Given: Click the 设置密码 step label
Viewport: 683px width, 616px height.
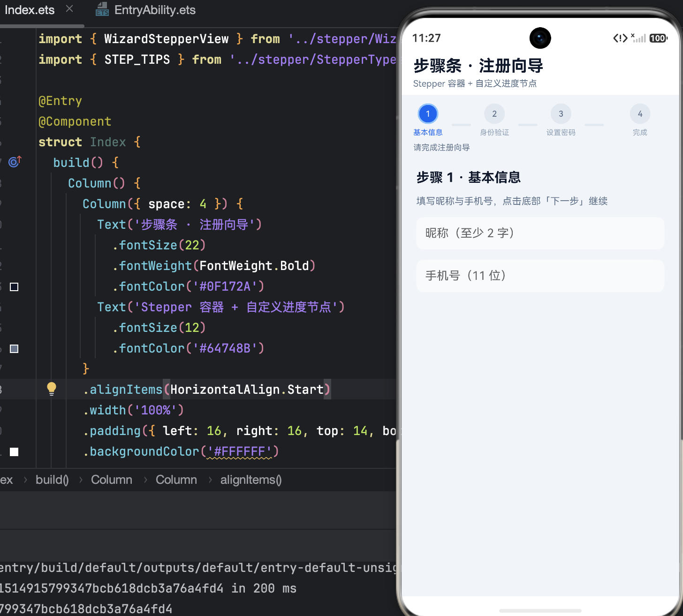Looking at the screenshot, I should (x=561, y=133).
